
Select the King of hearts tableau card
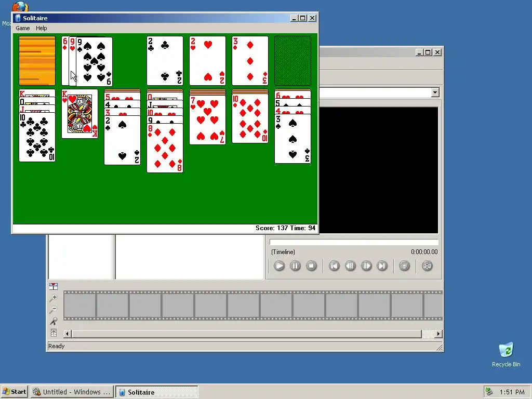pyautogui.click(x=79, y=114)
